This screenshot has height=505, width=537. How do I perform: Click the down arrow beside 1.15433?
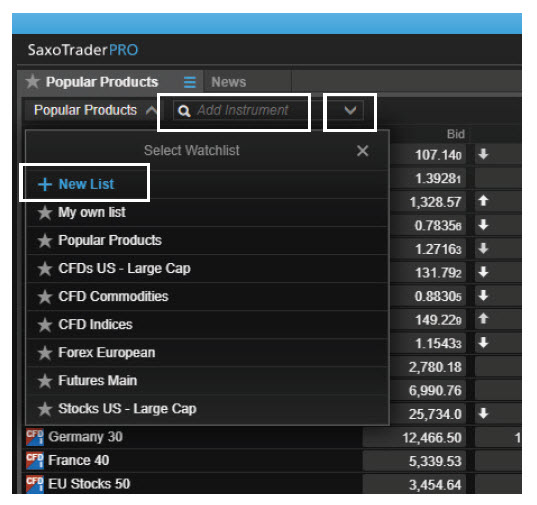(483, 342)
